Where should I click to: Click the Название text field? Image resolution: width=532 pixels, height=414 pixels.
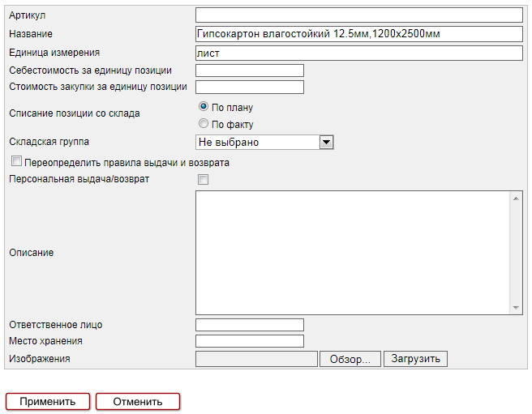(358, 34)
